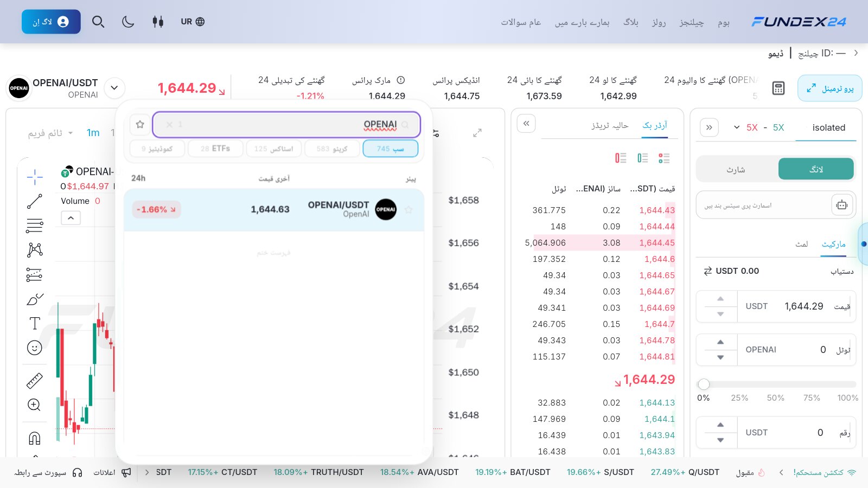The image size is (868, 488).
Task: Open the emoji icons tool
Action: pyautogui.click(x=35, y=348)
